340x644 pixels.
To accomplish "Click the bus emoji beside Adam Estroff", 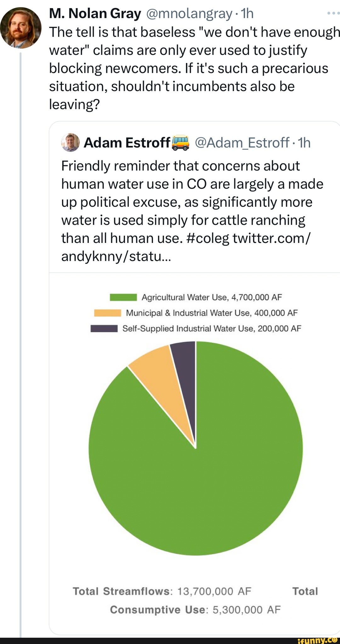I will click(180, 143).
